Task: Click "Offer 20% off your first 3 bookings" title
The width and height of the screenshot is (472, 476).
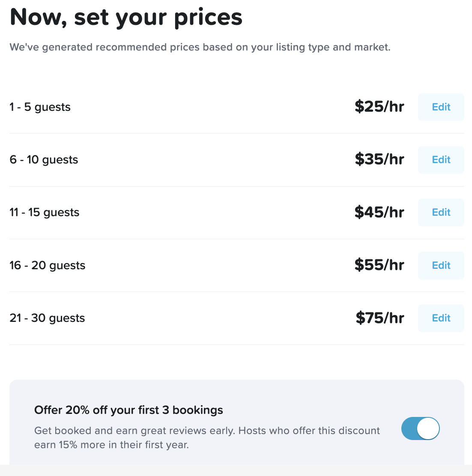Action: 128,410
